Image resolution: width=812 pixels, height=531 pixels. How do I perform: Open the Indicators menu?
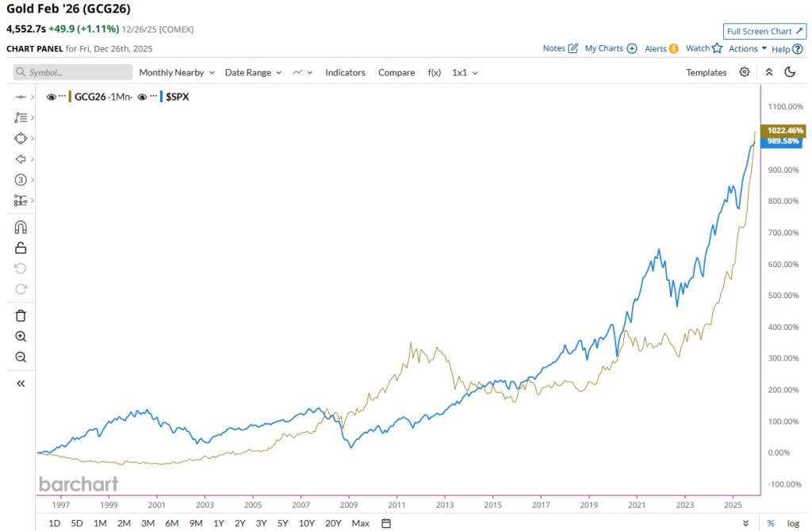click(345, 72)
